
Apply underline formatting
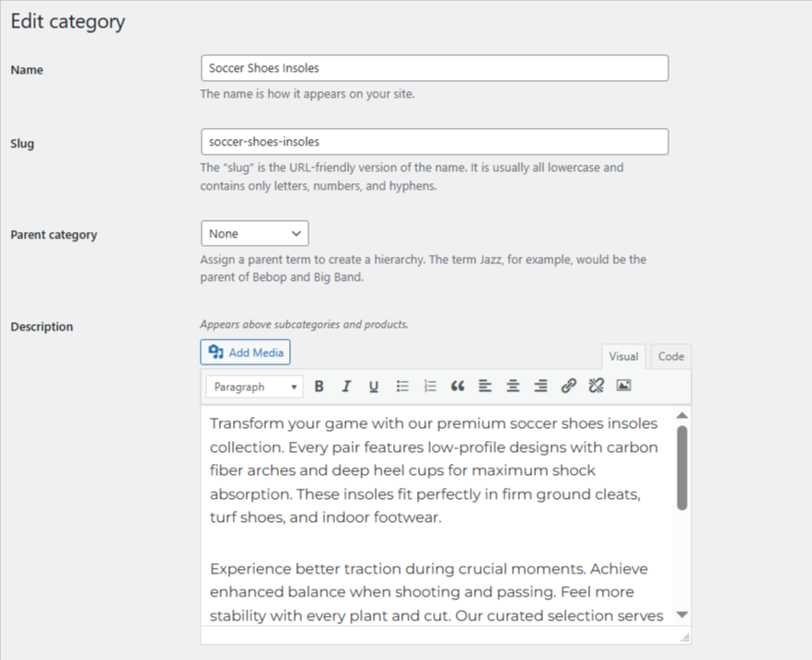[374, 386]
